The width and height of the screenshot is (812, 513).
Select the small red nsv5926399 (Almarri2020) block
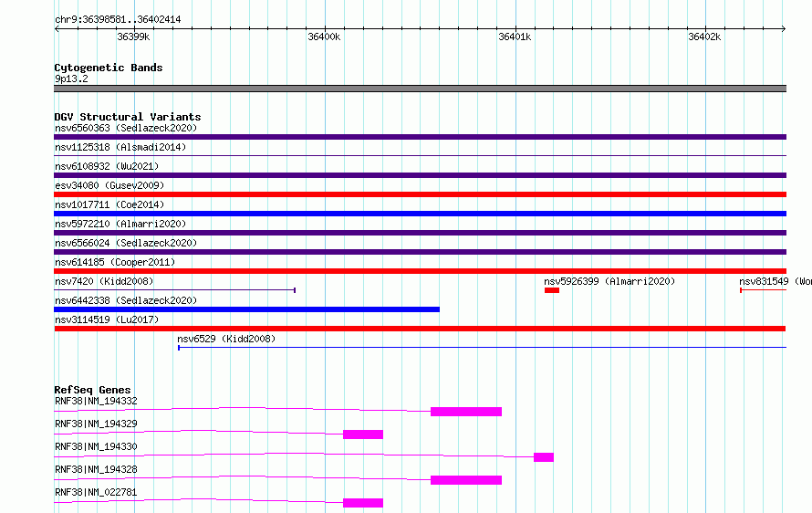coord(552,290)
